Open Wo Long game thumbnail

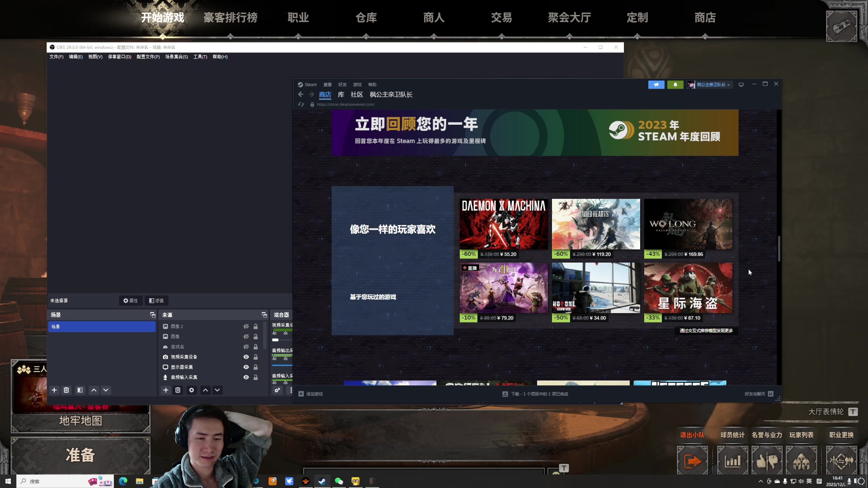(x=688, y=224)
